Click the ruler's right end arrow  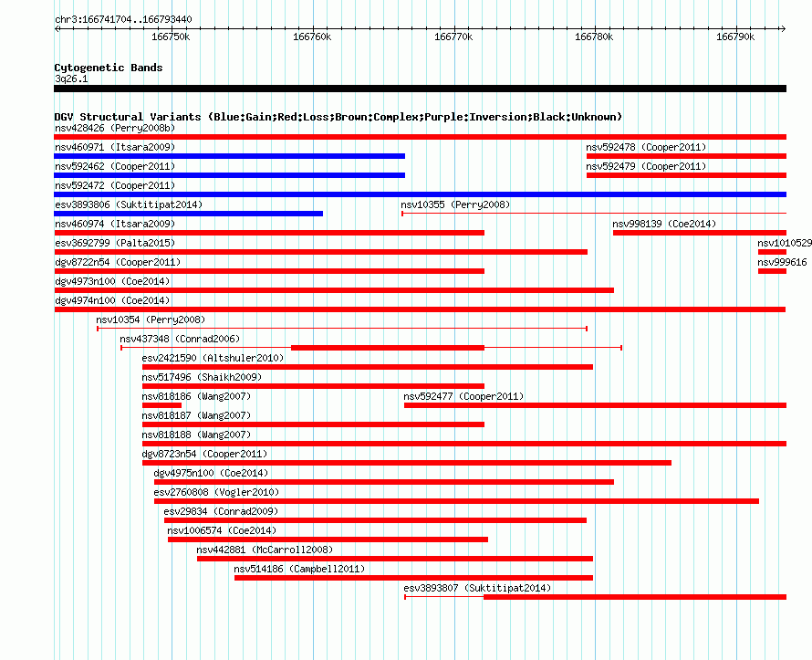point(783,28)
